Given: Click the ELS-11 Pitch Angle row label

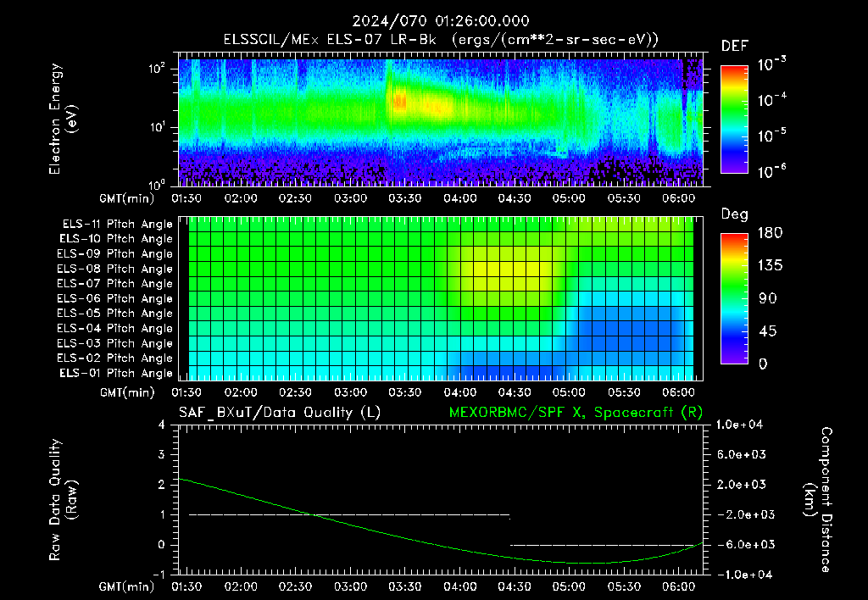Looking at the screenshot, I should (x=117, y=225).
